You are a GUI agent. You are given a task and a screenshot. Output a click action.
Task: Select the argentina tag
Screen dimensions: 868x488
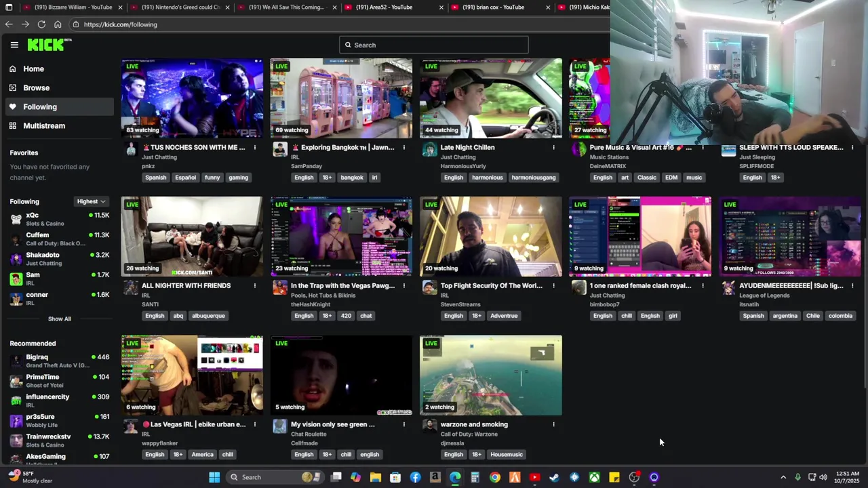click(x=785, y=316)
